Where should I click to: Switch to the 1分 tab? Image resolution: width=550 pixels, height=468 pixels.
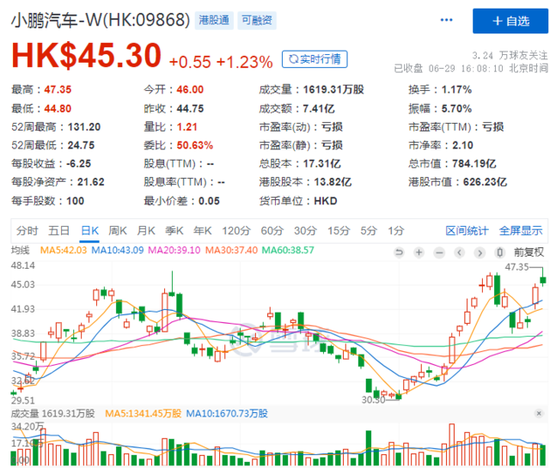click(x=396, y=230)
